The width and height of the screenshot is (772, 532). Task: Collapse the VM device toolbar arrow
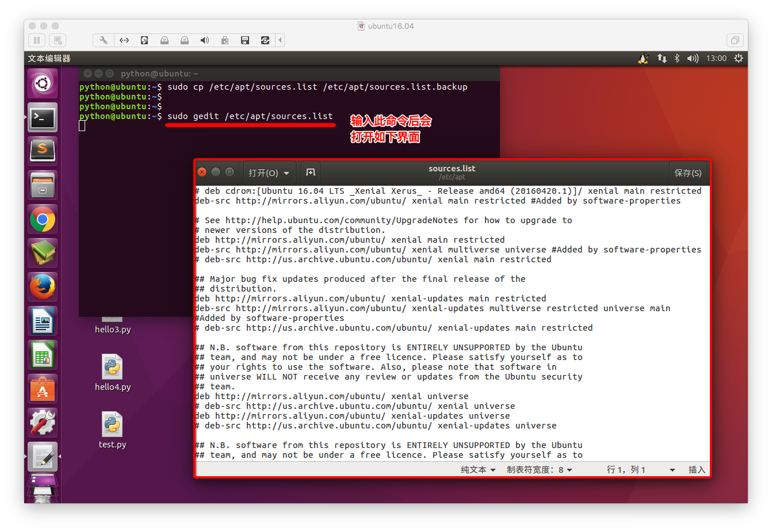click(x=280, y=40)
